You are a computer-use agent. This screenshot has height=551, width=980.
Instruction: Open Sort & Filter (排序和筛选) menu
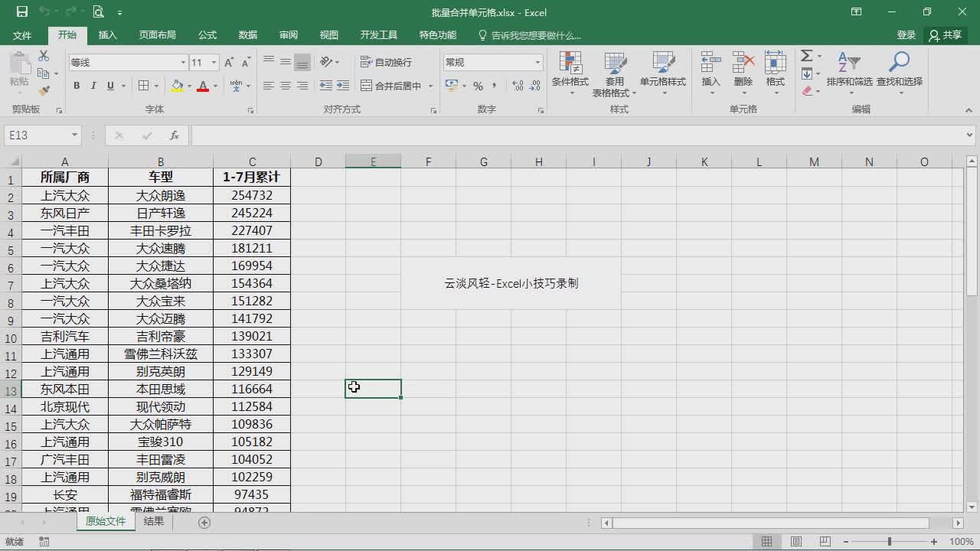tap(849, 74)
